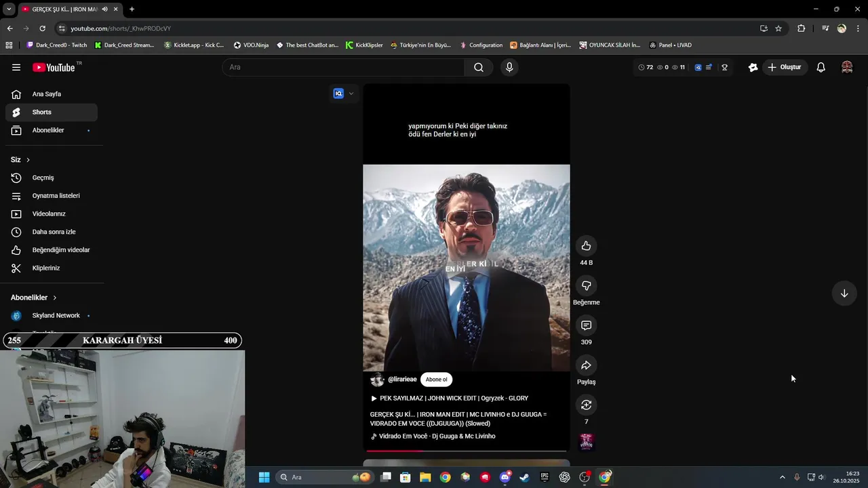Click the Windows Start button
This screenshot has width=868, height=488.
click(x=264, y=477)
